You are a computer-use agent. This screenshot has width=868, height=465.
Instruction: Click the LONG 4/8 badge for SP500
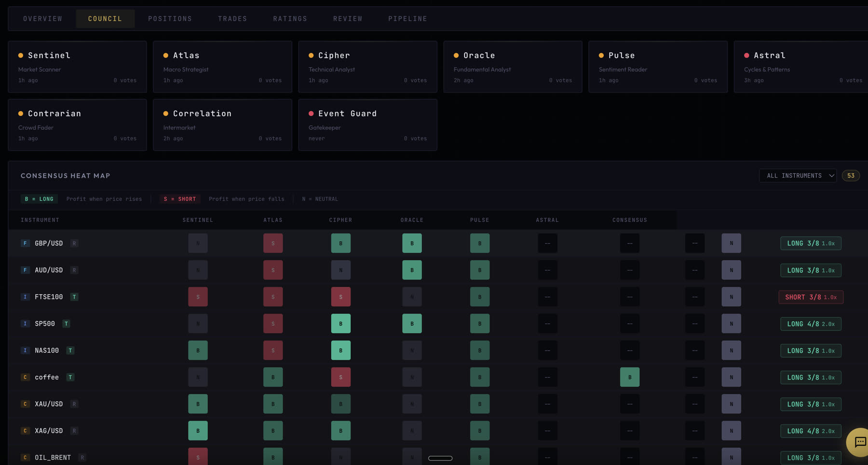(x=811, y=324)
